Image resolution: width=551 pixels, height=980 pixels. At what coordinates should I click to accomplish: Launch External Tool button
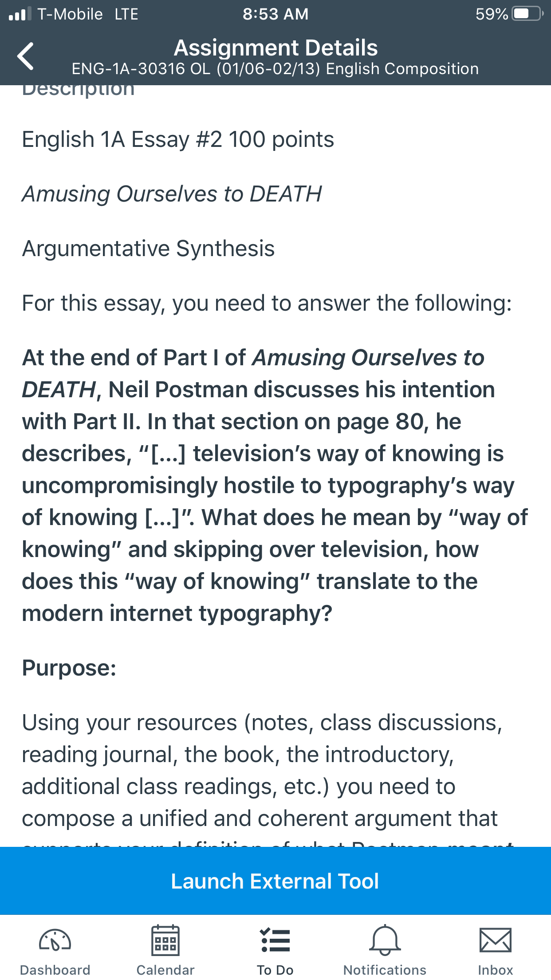(x=275, y=881)
